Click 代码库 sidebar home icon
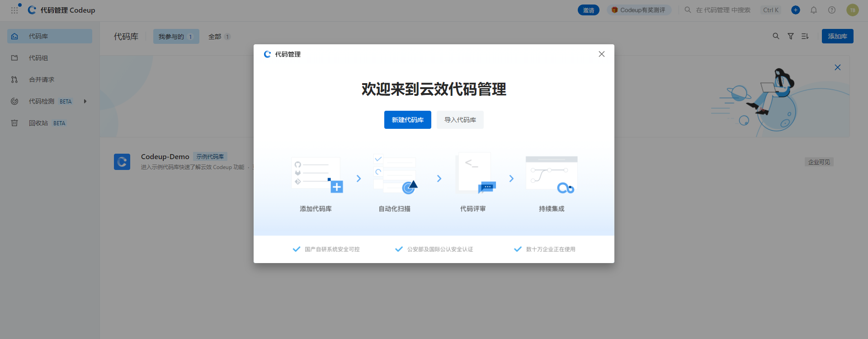 [x=14, y=36]
